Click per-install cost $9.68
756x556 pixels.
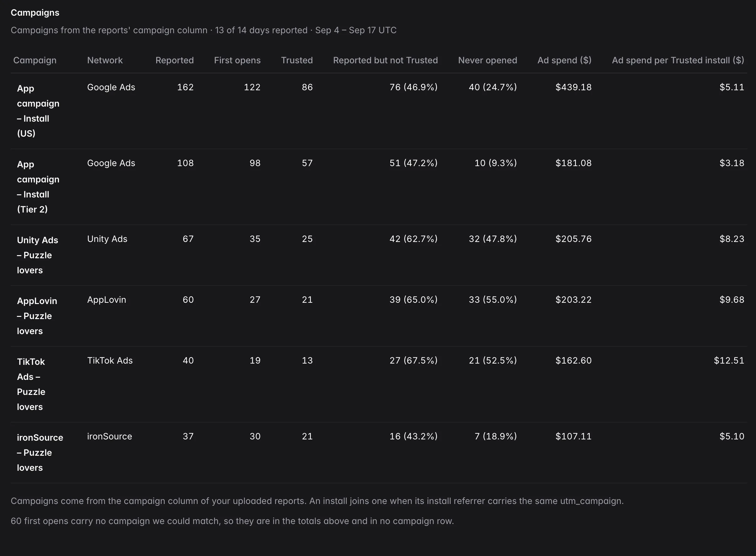[732, 300]
